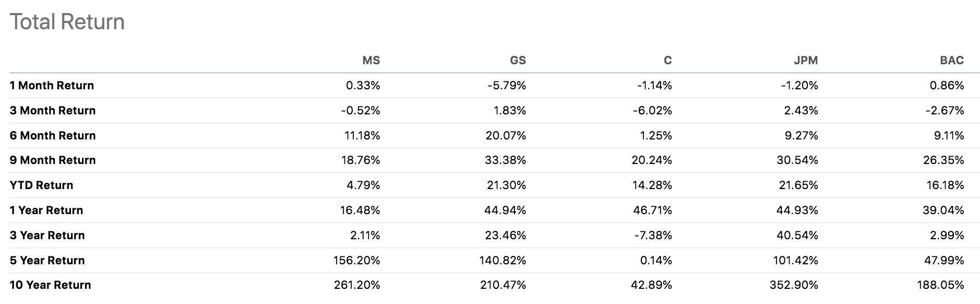The image size is (980, 304).
Task: Click the 16.18% BAC YTD value
Action: (946, 185)
